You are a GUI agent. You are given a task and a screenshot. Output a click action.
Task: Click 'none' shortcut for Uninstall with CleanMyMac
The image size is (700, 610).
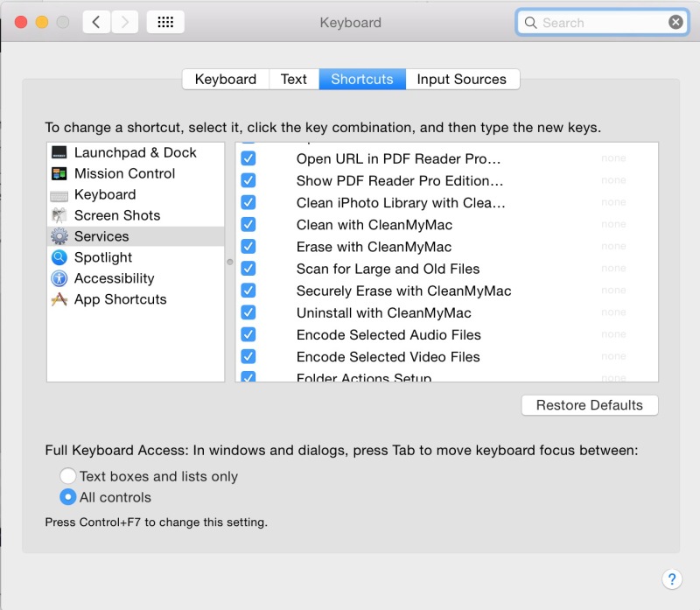point(613,312)
